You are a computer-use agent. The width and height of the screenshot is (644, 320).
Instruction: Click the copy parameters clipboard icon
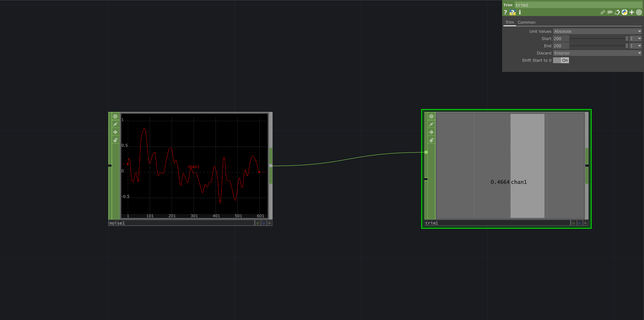pos(617,12)
